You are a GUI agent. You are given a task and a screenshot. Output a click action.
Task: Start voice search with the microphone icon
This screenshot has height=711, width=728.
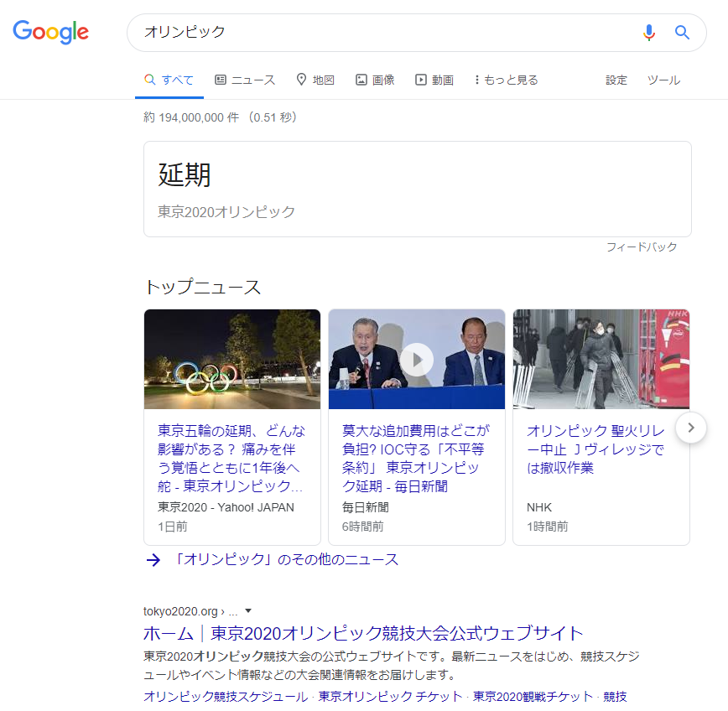click(648, 33)
